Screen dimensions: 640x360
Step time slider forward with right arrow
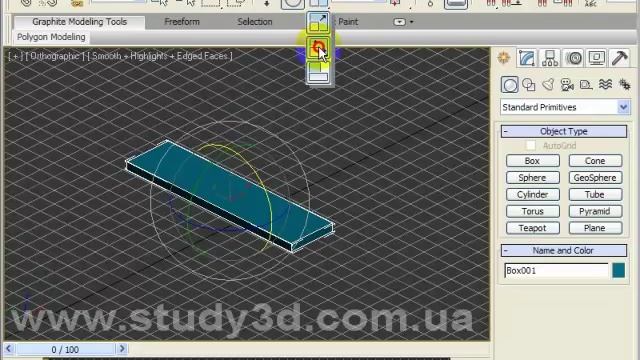[122, 349]
